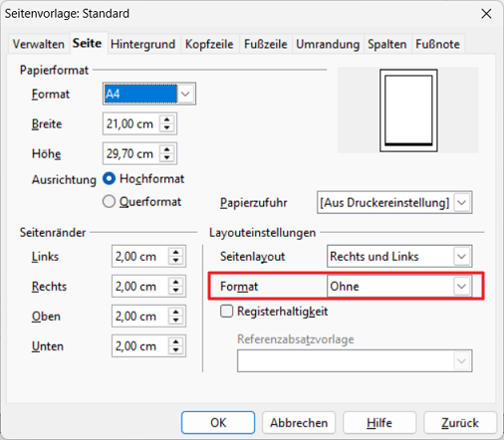Viewport: 504px width, 440px height.
Task: Go to the Umrandung tab
Action: tap(328, 44)
